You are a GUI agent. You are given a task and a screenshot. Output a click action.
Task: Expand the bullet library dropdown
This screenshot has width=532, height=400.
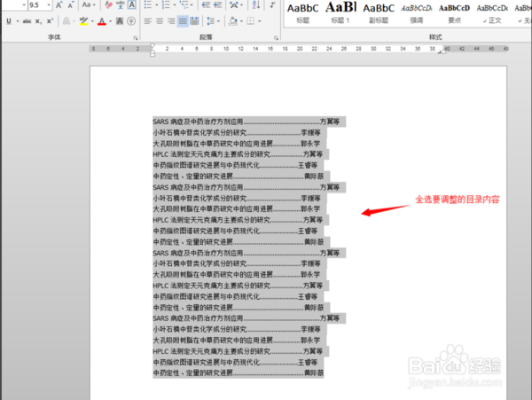pos(156,4)
